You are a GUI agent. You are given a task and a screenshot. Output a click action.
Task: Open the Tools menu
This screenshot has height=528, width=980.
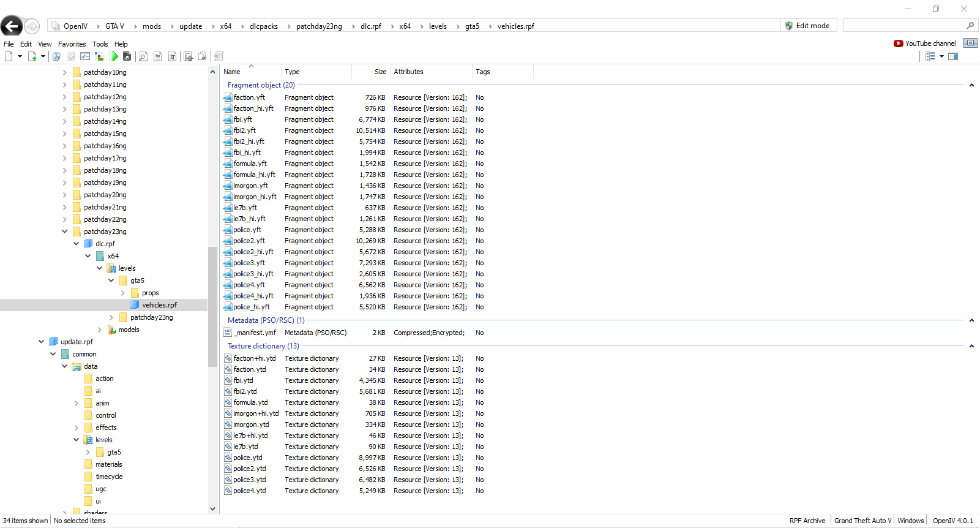[100, 44]
